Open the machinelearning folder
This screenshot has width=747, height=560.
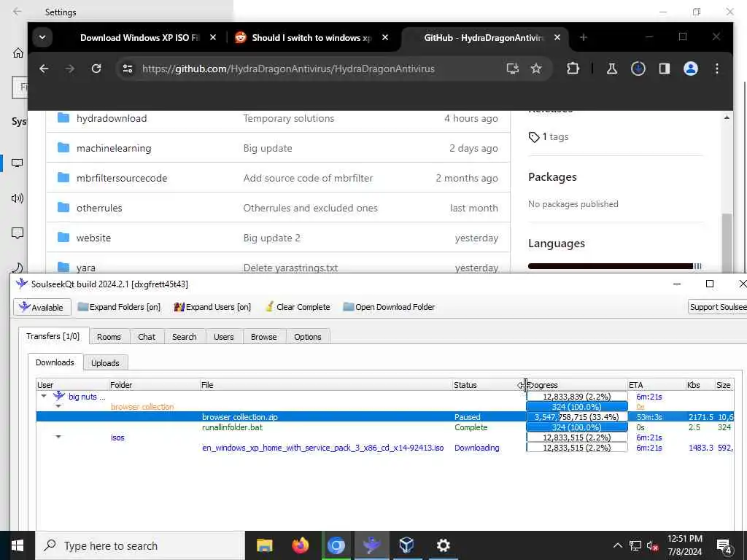[114, 148]
